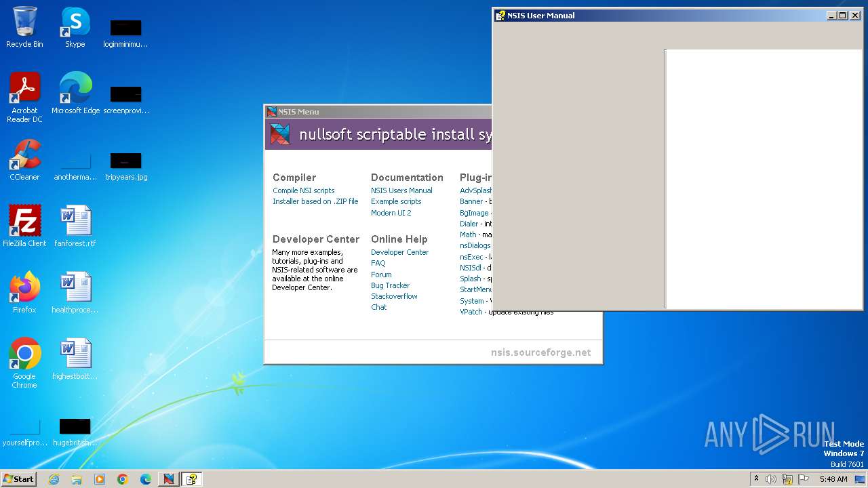Open Chrome from the taskbar
868x488 pixels.
click(123, 479)
